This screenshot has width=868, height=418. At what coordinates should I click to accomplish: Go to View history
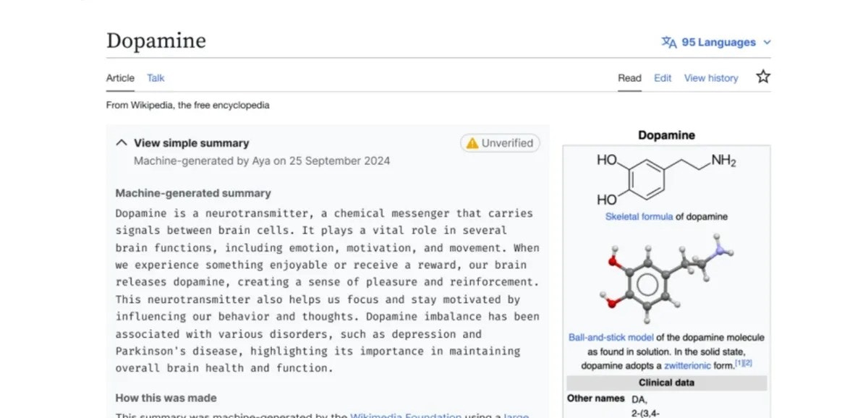[711, 78]
